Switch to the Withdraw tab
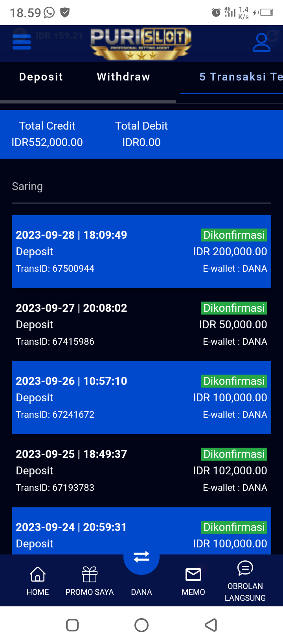This screenshot has width=283, height=644. click(x=123, y=77)
